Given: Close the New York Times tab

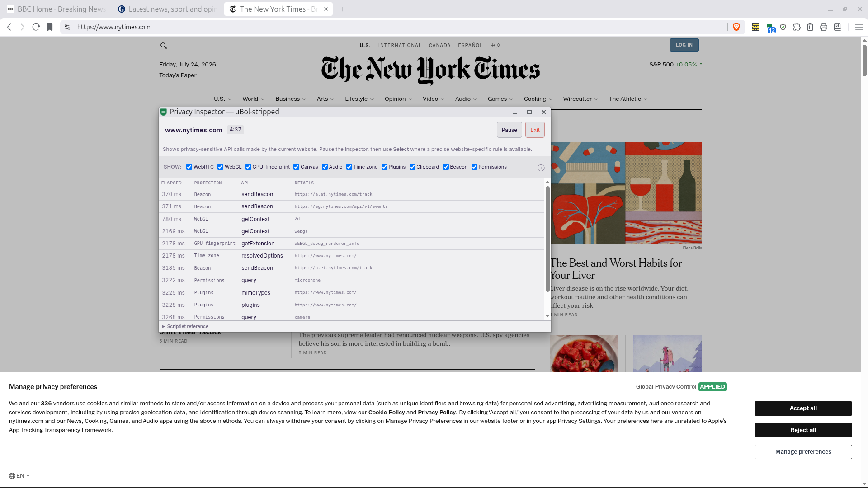Looking at the screenshot, I should [x=326, y=9].
